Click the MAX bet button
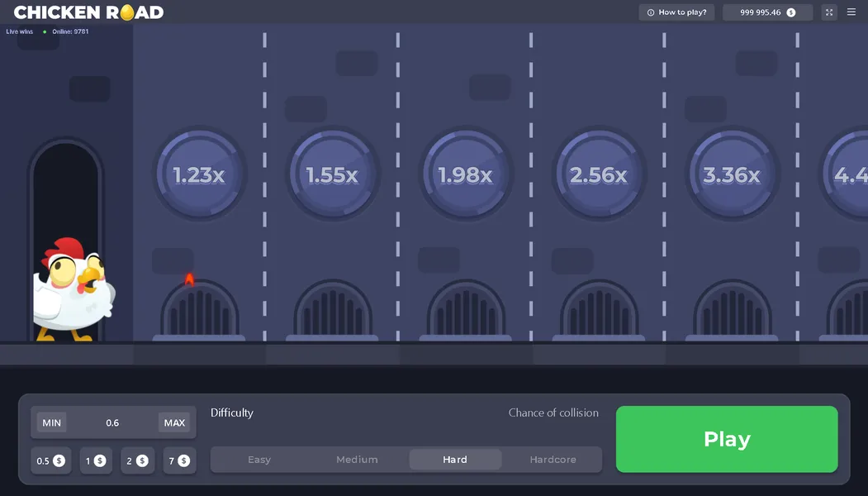 pyautogui.click(x=174, y=422)
